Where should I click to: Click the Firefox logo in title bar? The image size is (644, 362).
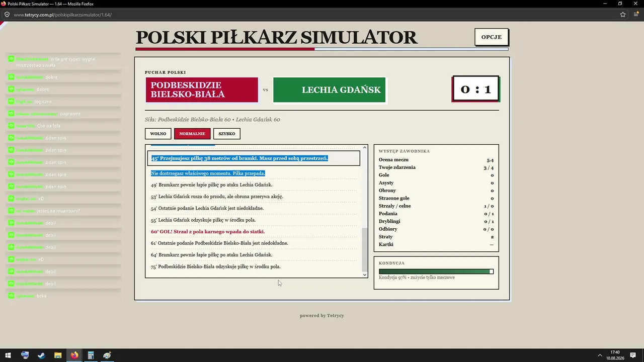[x=4, y=4]
